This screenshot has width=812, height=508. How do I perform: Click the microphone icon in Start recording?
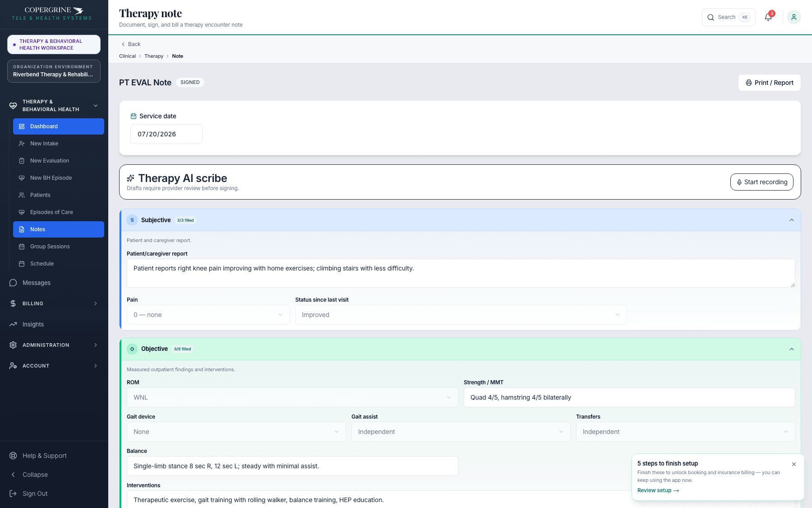[739, 182]
